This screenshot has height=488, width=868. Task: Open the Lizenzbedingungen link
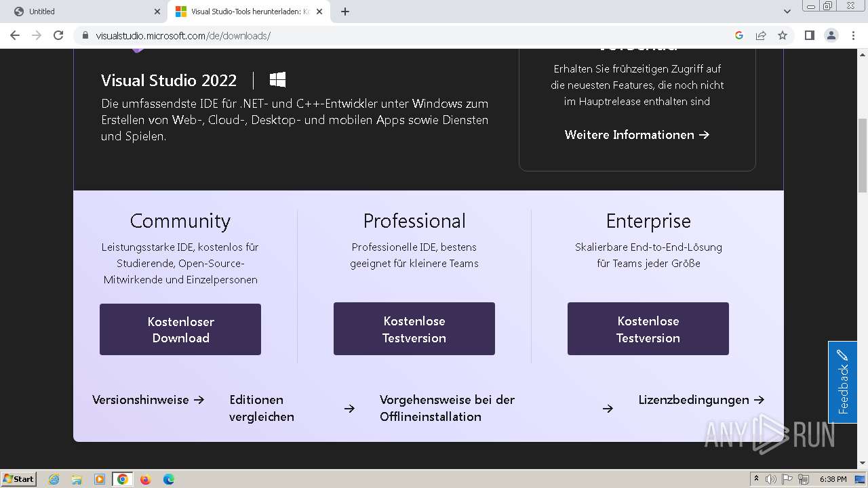[701, 400]
